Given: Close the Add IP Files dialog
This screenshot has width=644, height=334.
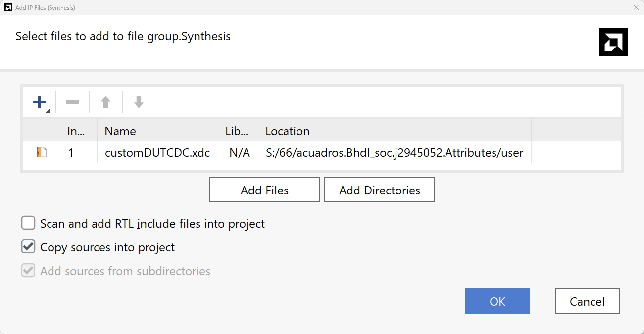Looking at the screenshot, I should click(636, 7).
